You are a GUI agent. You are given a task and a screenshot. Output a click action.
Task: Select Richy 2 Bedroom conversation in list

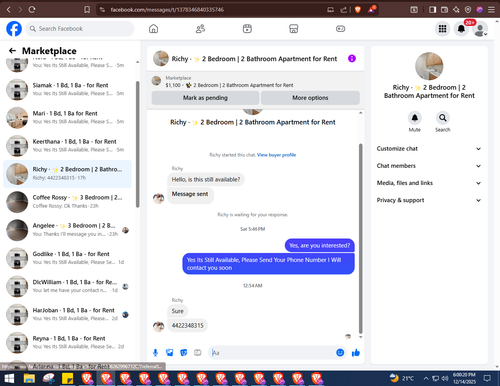68,174
